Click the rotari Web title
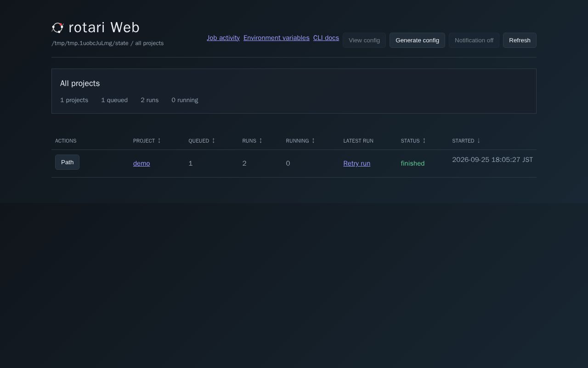588x368 pixels. pos(104,28)
